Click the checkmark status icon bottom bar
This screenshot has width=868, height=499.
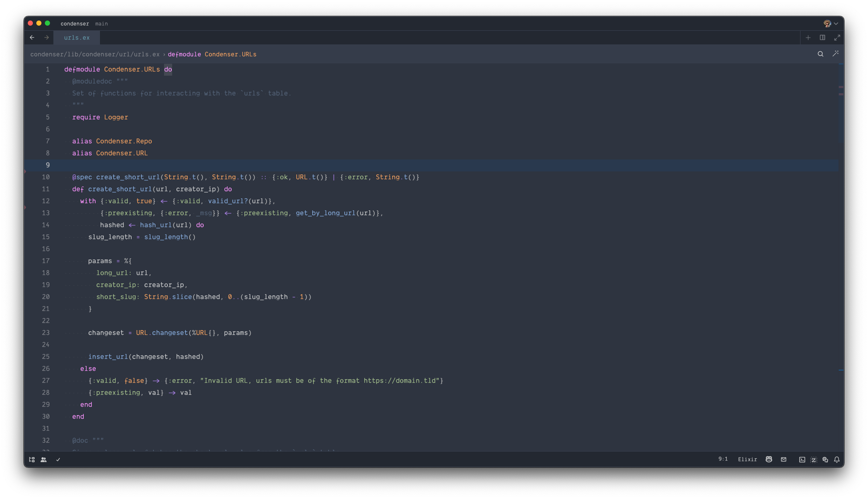58,459
